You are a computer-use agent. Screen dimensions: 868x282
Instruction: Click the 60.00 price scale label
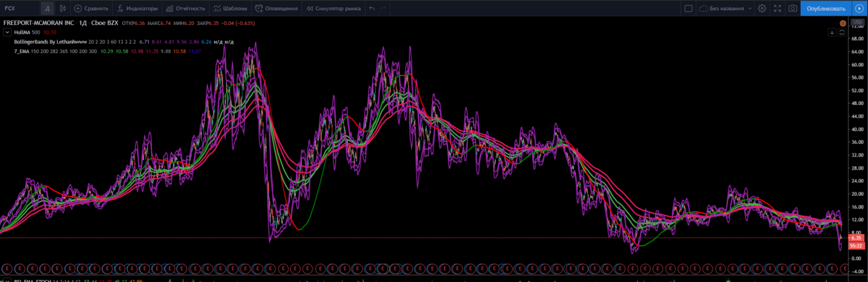pyautogui.click(x=857, y=65)
